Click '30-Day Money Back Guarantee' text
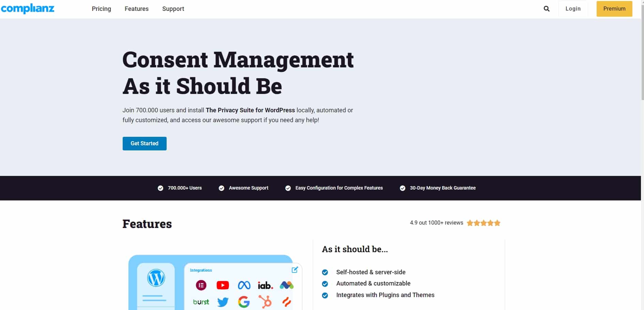Viewport: 644px width, 310px height. tap(443, 188)
